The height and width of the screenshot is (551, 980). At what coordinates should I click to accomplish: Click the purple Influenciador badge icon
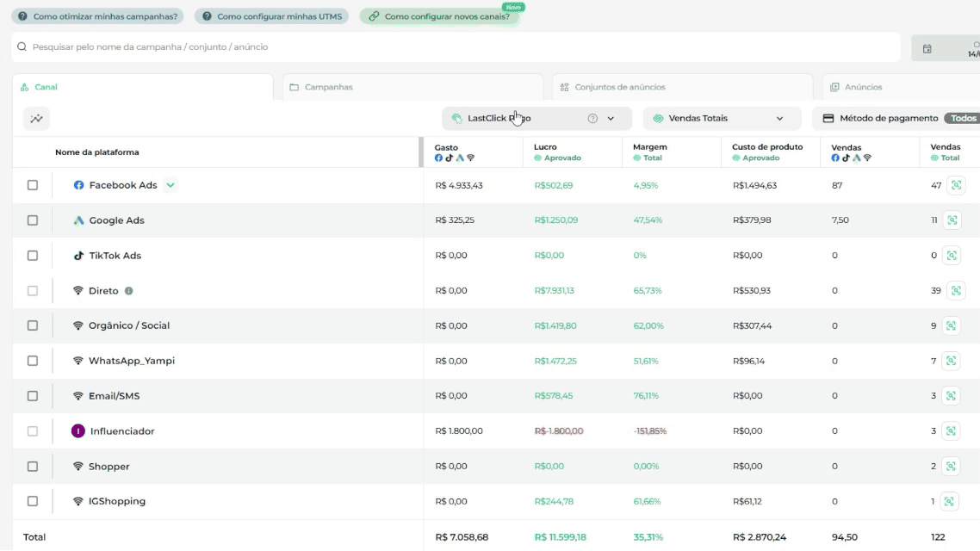pyautogui.click(x=78, y=431)
